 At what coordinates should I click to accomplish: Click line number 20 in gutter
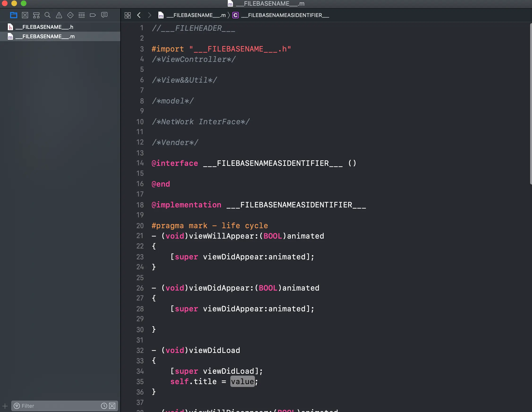(140, 226)
